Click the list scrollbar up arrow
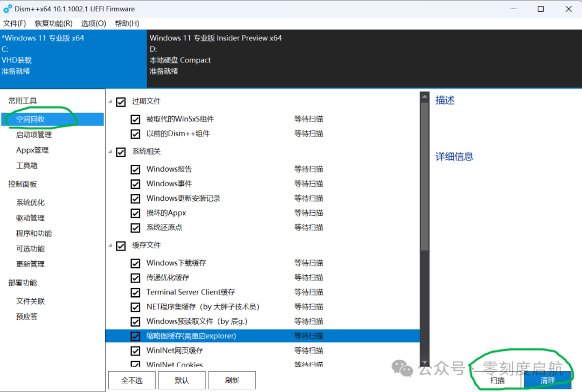This screenshot has height=392, width=582. coord(425,96)
